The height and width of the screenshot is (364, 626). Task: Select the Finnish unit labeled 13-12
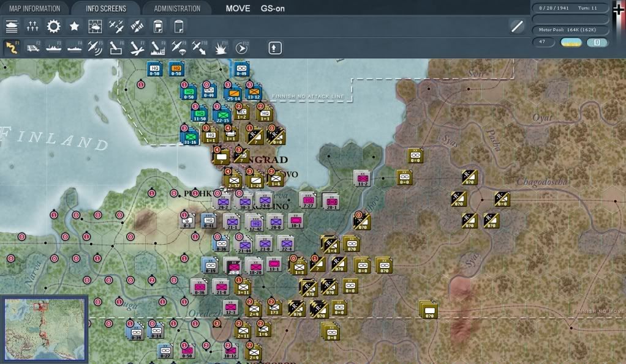coord(254,92)
